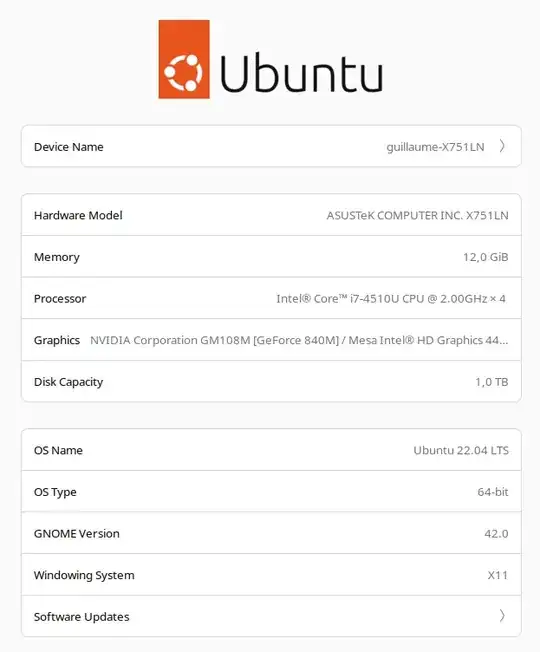
Task: Click the Hardware Model row
Action: [x=271, y=215]
